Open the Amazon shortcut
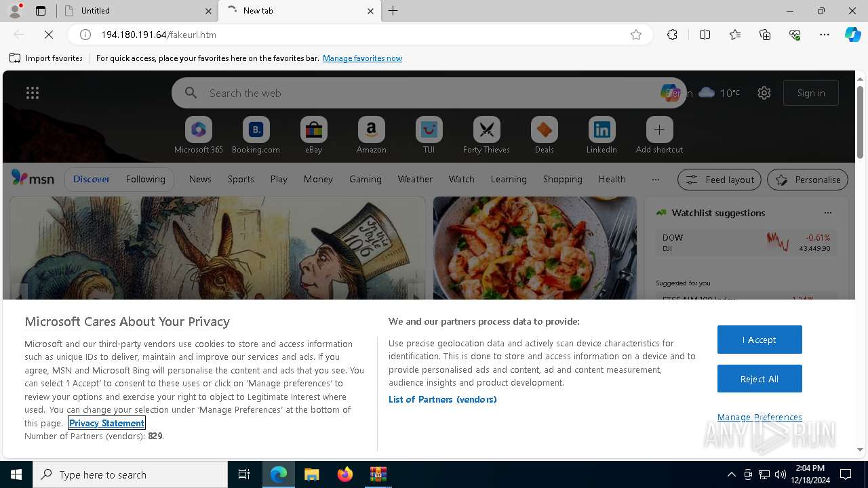This screenshot has height=488, width=868. point(372,135)
